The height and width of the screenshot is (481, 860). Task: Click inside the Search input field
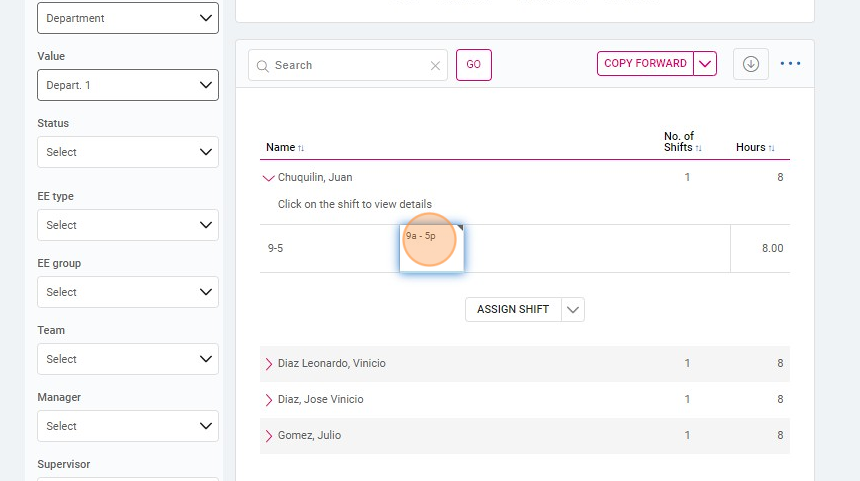point(348,65)
